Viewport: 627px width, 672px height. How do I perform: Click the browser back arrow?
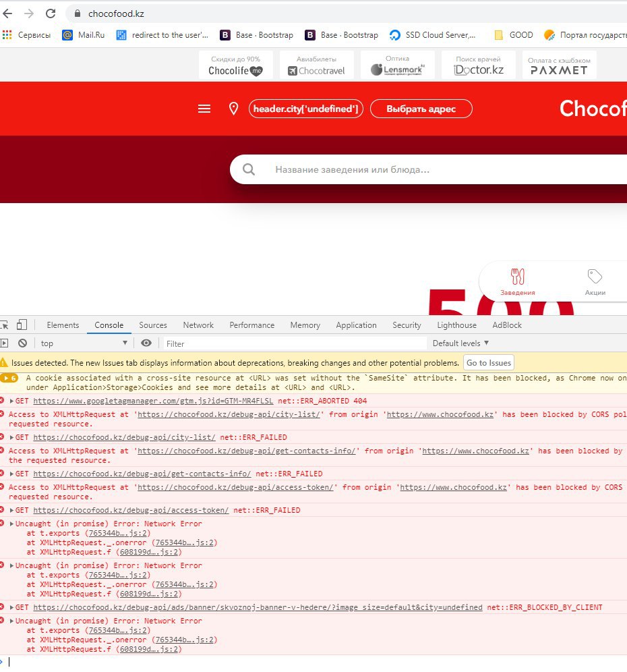point(7,13)
